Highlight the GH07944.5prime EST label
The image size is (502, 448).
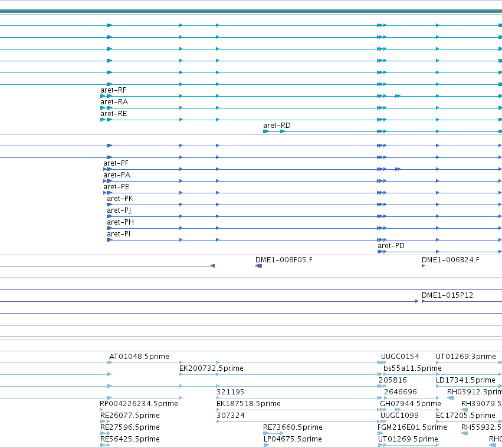click(411, 404)
